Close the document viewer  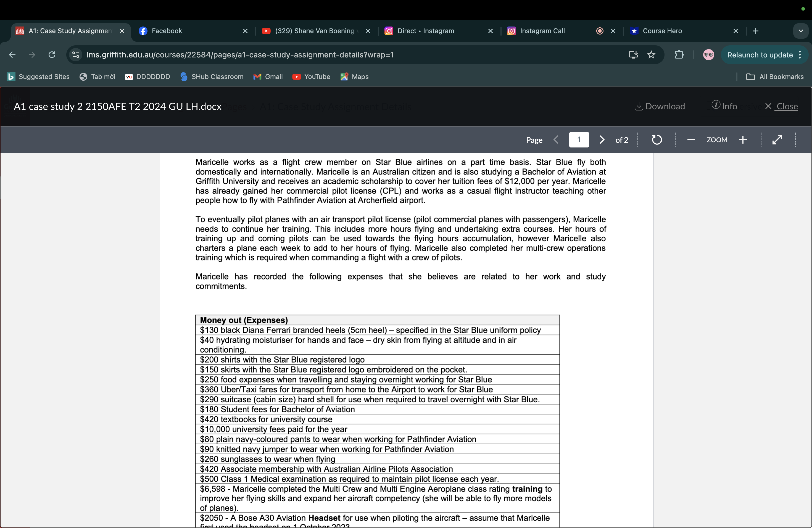pos(782,106)
